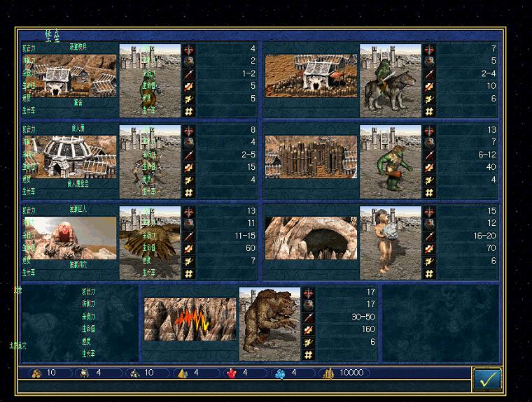532x402 pixels.
Task: Click the sulfur resource icon
Action: click(x=183, y=373)
